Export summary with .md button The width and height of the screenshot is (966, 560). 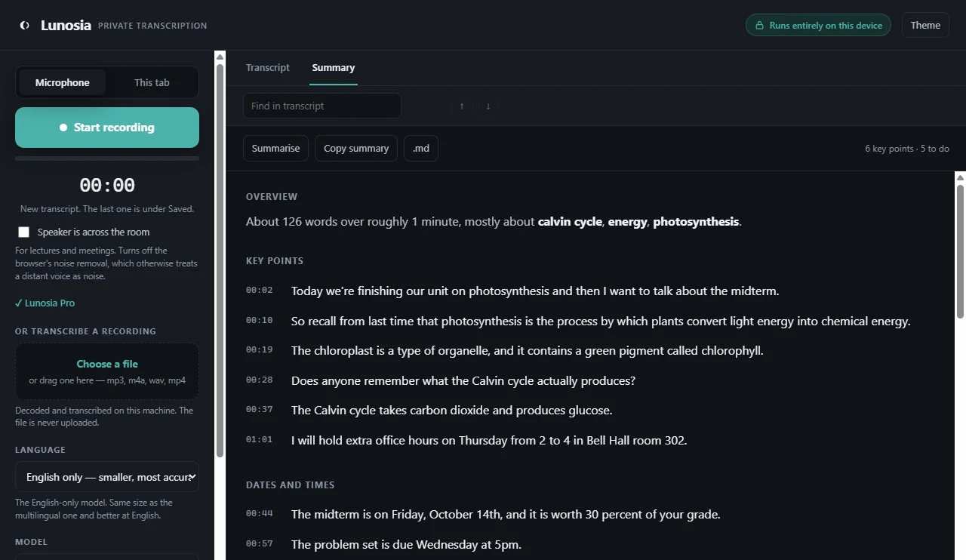pyautogui.click(x=421, y=148)
